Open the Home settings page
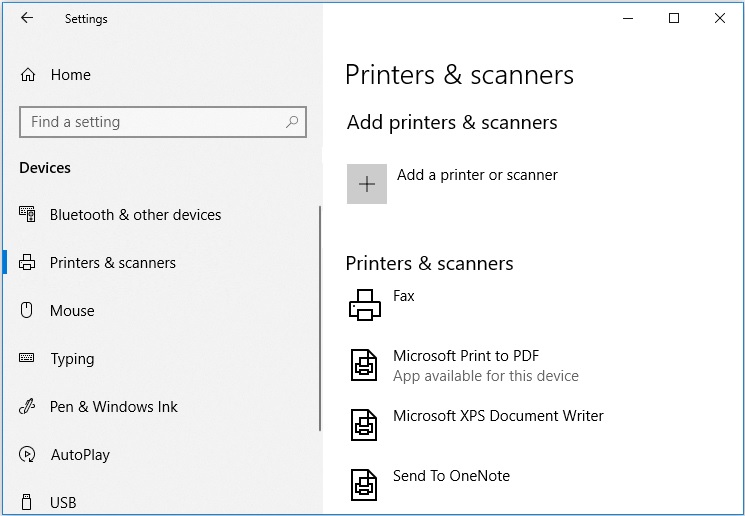Image resolution: width=745 pixels, height=516 pixels. (70, 75)
